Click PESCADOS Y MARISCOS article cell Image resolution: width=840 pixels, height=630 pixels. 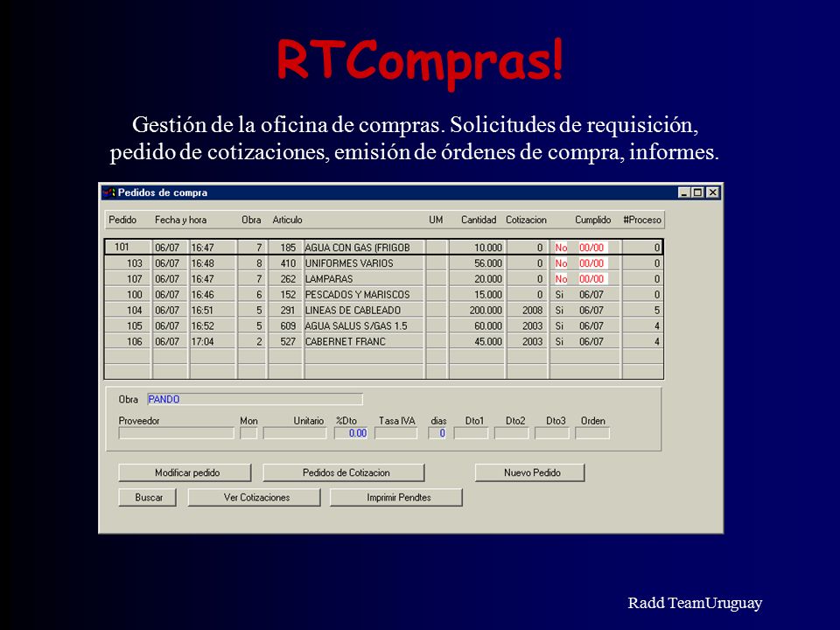click(x=364, y=294)
